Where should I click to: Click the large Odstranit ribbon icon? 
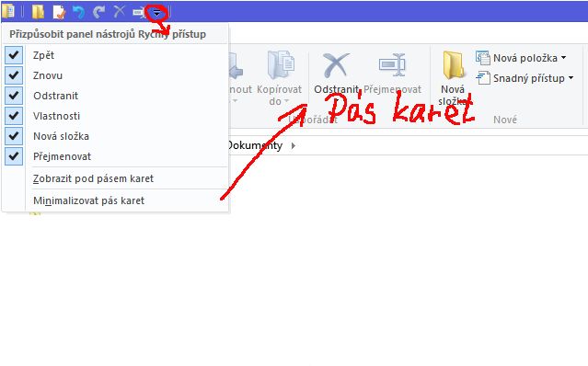click(336, 65)
